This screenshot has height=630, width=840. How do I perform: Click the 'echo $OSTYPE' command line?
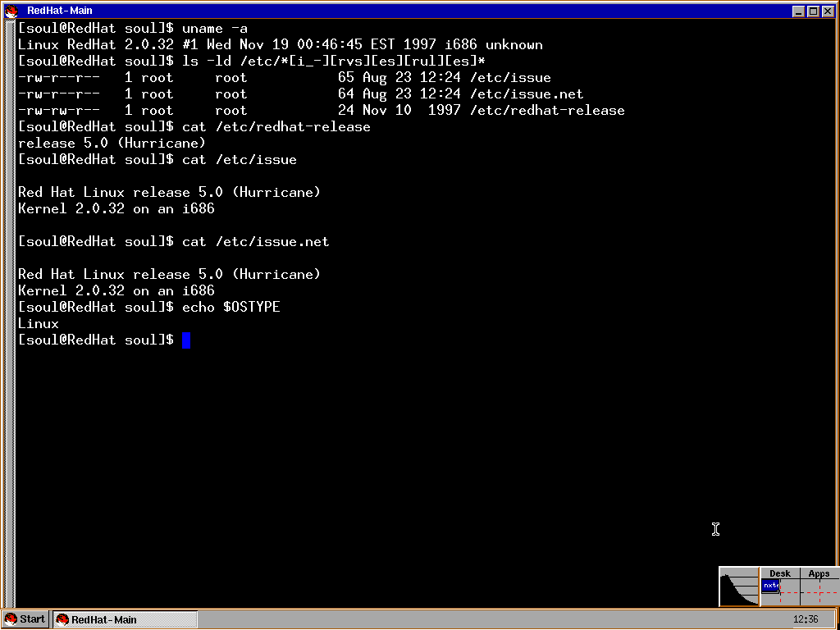tap(149, 307)
